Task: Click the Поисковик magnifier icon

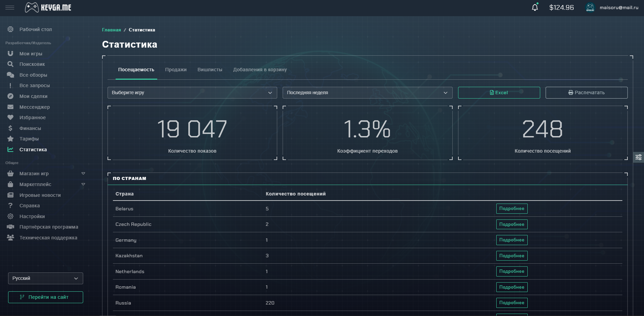Action: coord(10,64)
